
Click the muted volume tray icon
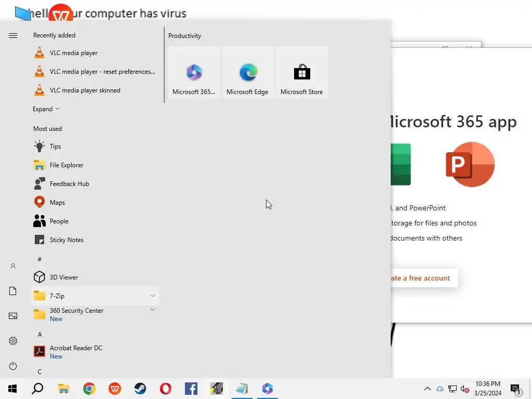[465, 389]
